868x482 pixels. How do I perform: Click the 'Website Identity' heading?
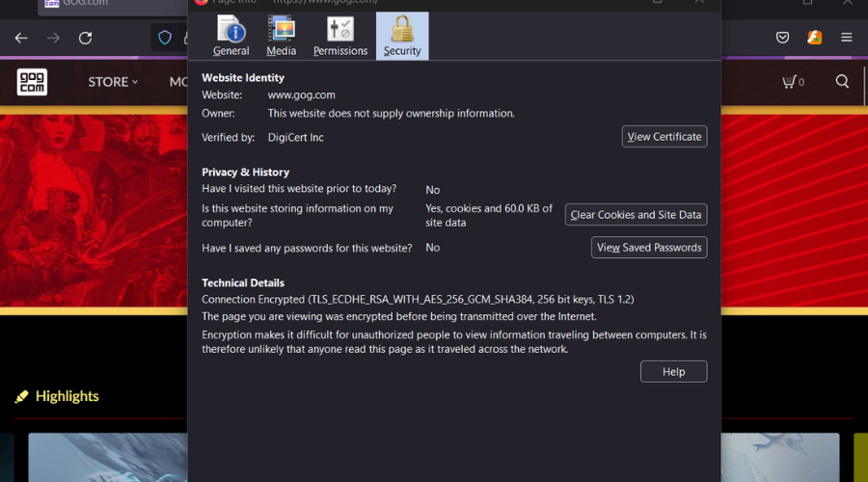click(243, 78)
